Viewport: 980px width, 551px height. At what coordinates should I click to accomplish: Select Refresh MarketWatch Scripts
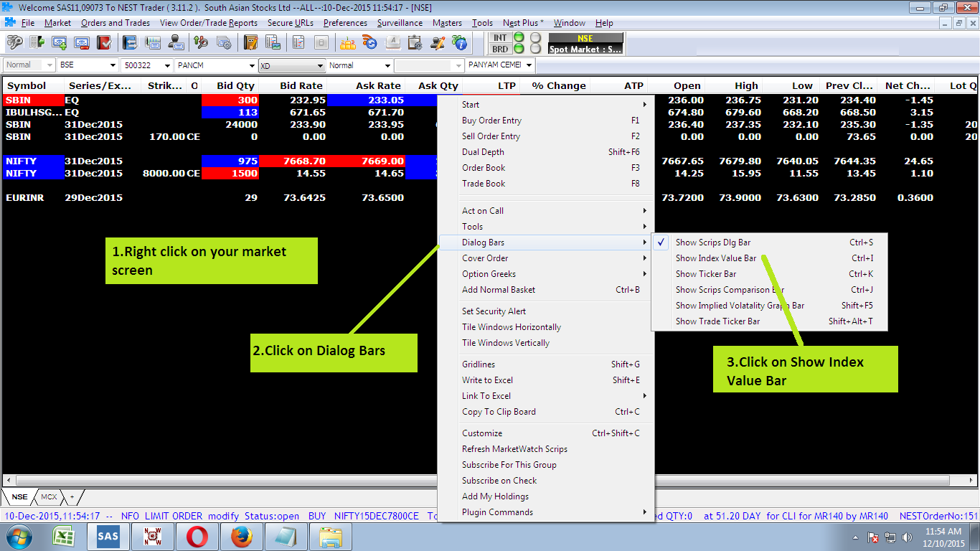(x=546, y=449)
